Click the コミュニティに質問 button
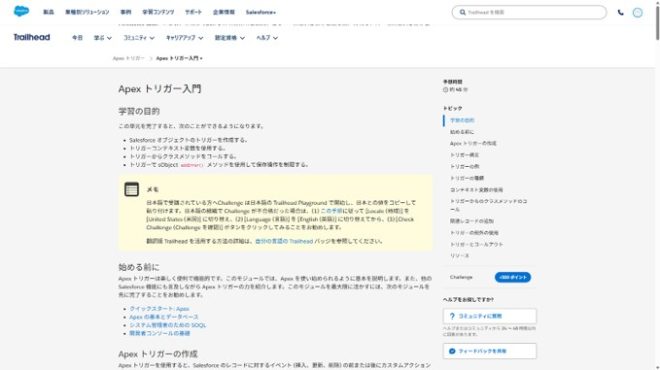This screenshot has width=660, height=370. point(490,316)
